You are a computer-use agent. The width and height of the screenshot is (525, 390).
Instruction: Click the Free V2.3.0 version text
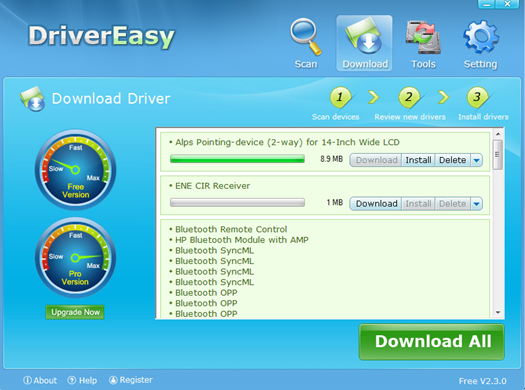click(482, 381)
